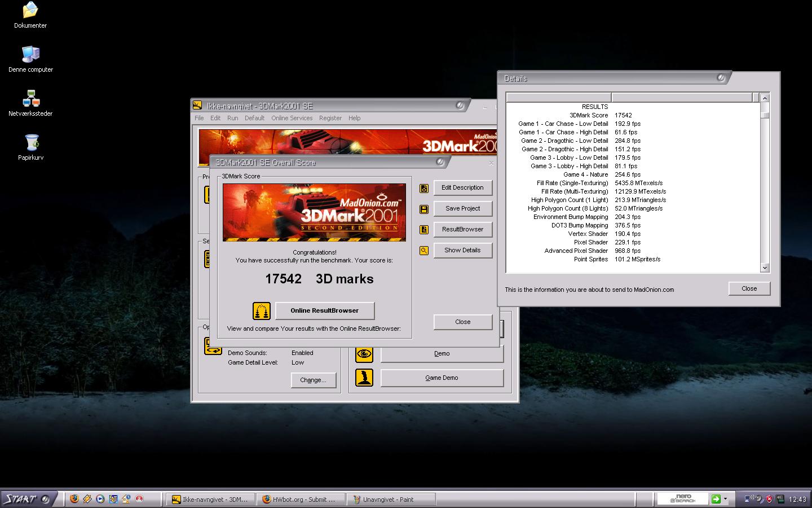The height and width of the screenshot is (508, 812).
Task: Click the ResultBrowser document icon
Action: 424,230
